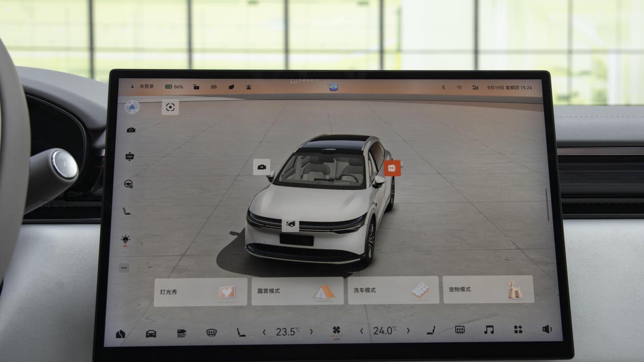Tap the dashcam status icon in top bar

click(214, 87)
